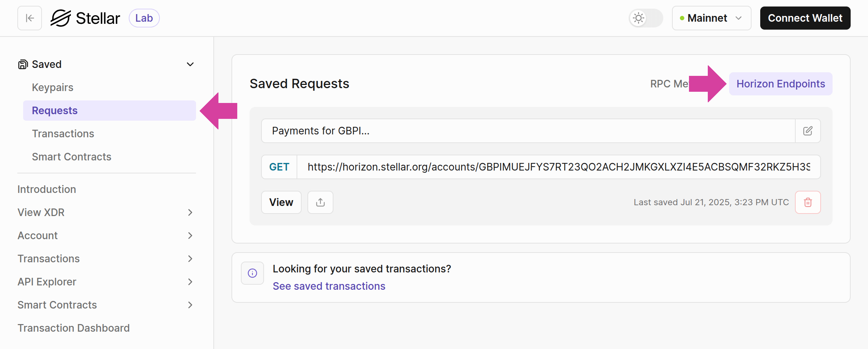Click the Stellar logo icon
Screen dimensions: 868x349
click(x=61, y=18)
